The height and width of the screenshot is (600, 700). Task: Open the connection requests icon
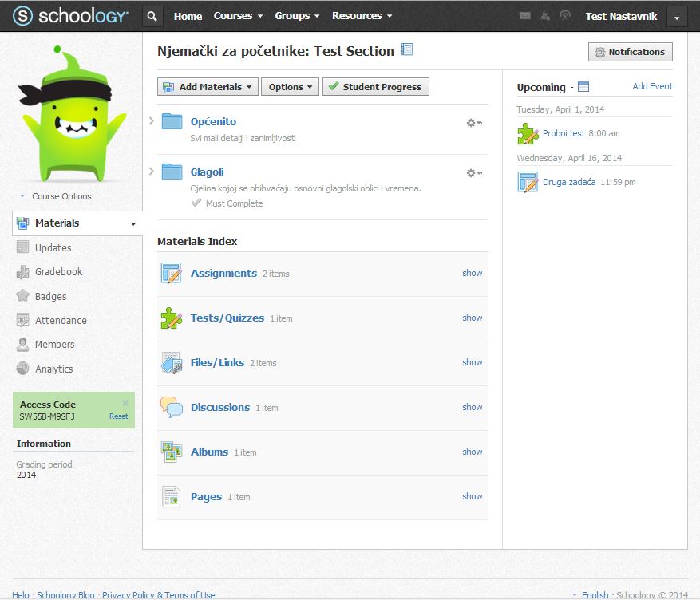point(545,16)
